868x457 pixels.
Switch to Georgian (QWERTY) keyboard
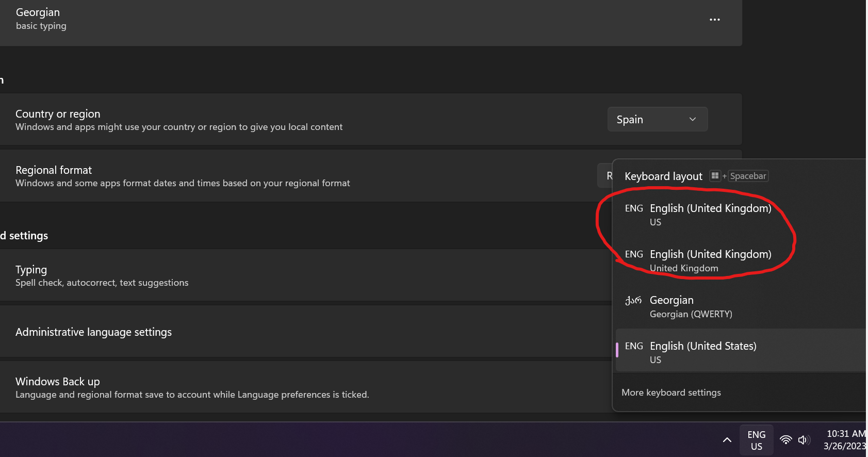click(x=690, y=306)
